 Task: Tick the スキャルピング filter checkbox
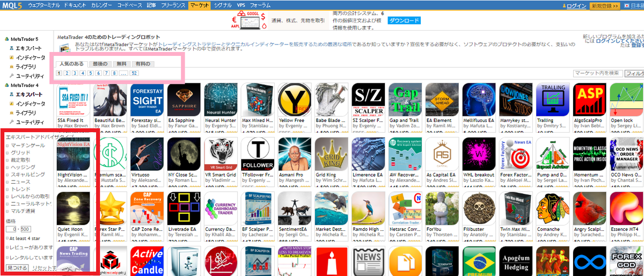pos(6,175)
